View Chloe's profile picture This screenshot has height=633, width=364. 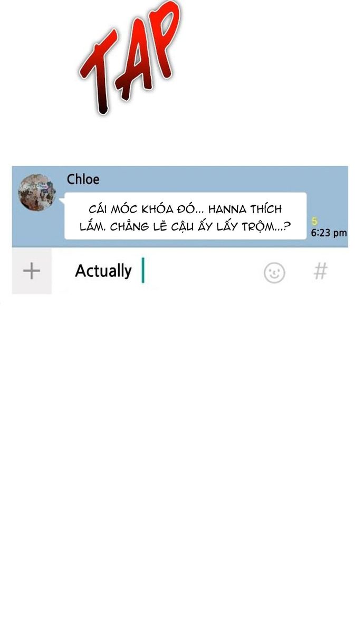(x=37, y=193)
